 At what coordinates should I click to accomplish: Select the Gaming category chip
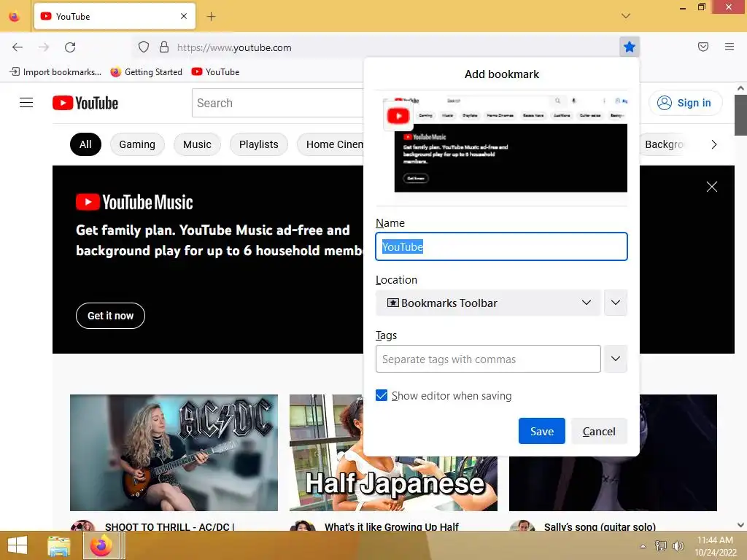[x=137, y=144]
